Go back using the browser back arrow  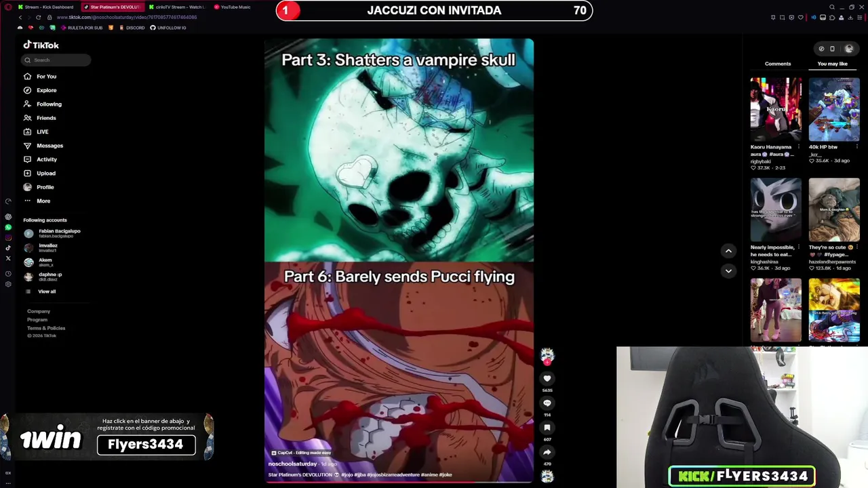click(x=20, y=17)
